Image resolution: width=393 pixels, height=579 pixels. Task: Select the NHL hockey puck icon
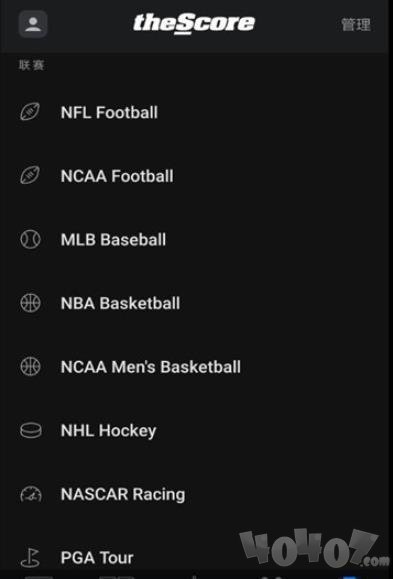pyautogui.click(x=31, y=431)
